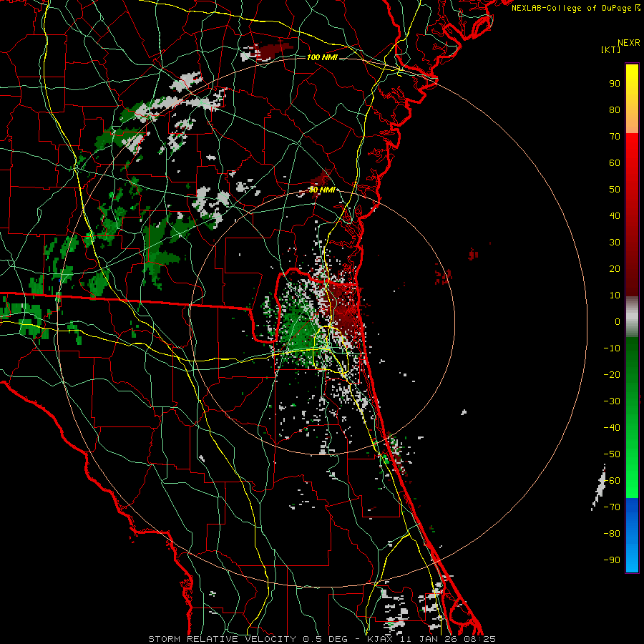
Task: Select the -40 value on velocity scale
Action: (x=612, y=428)
